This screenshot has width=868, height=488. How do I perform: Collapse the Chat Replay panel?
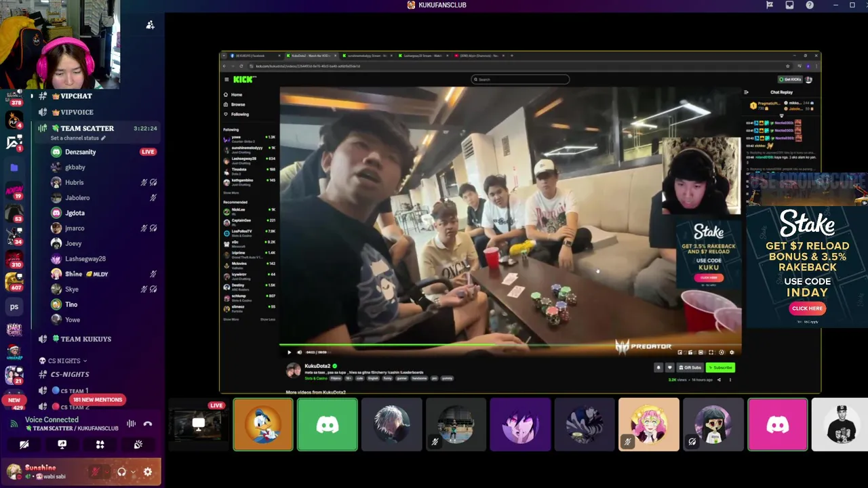[747, 92]
